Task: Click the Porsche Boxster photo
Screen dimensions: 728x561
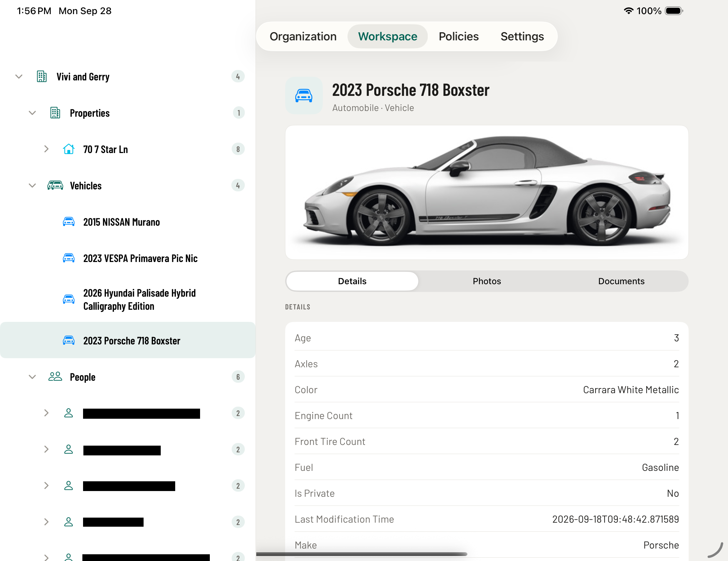Action: [487, 192]
